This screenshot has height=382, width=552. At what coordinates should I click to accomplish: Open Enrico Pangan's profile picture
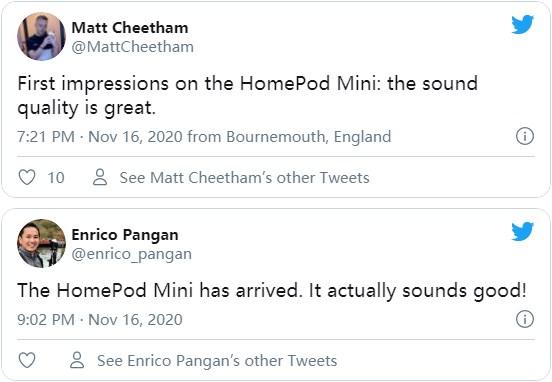[x=42, y=244]
